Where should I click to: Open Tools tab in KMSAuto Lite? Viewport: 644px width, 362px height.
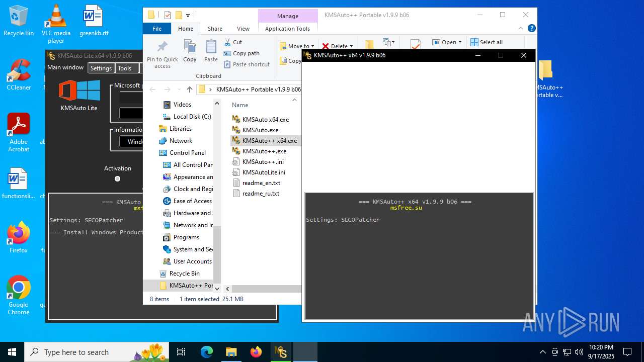125,68
